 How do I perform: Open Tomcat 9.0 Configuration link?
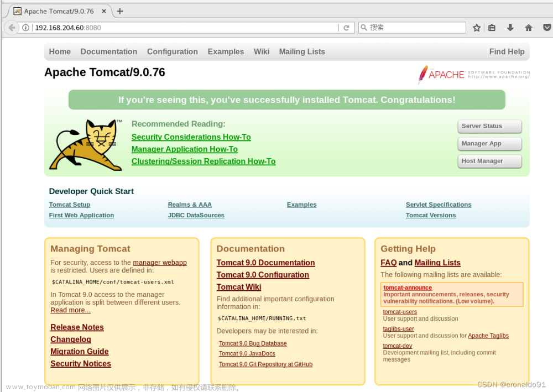click(263, 275)
